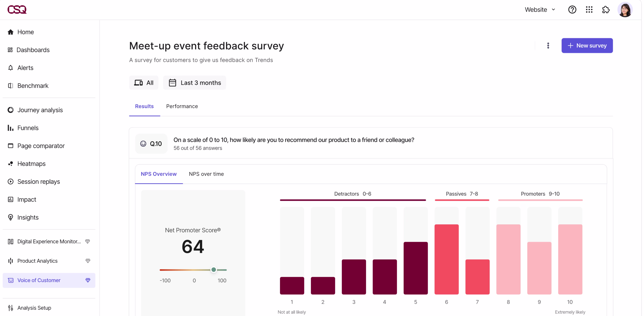Switch to the Performance tab
The height and width of the screenshot is (316, 644).
click(182, 106)
